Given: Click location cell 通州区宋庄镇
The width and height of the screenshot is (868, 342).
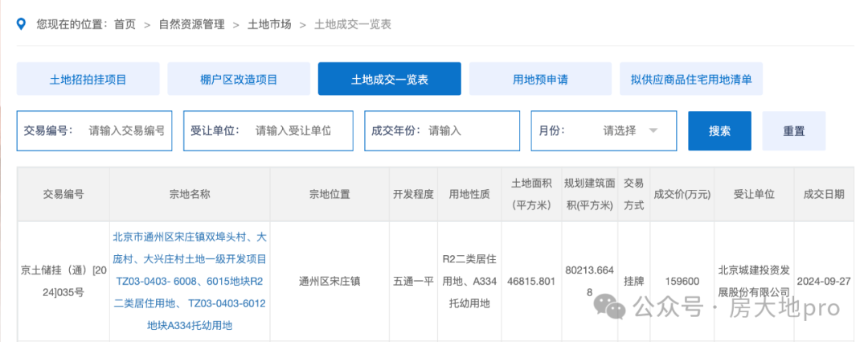Looking at the screenshot, I should coord(330,282).
